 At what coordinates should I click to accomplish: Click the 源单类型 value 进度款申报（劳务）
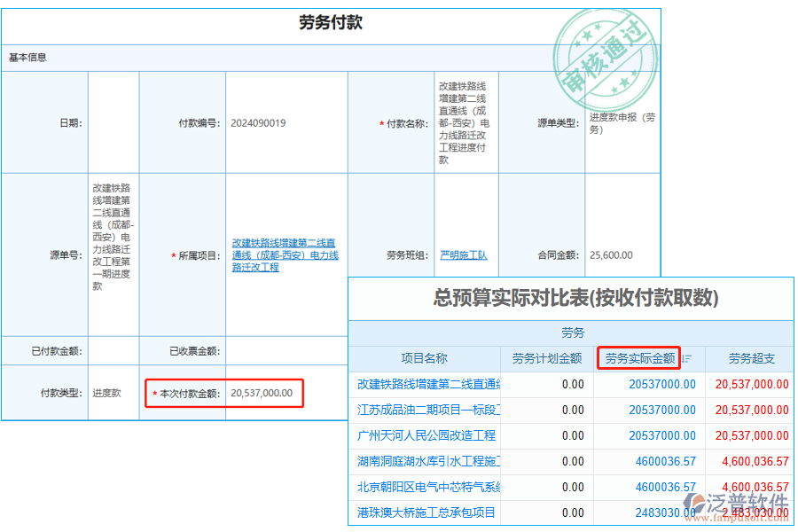622,123
